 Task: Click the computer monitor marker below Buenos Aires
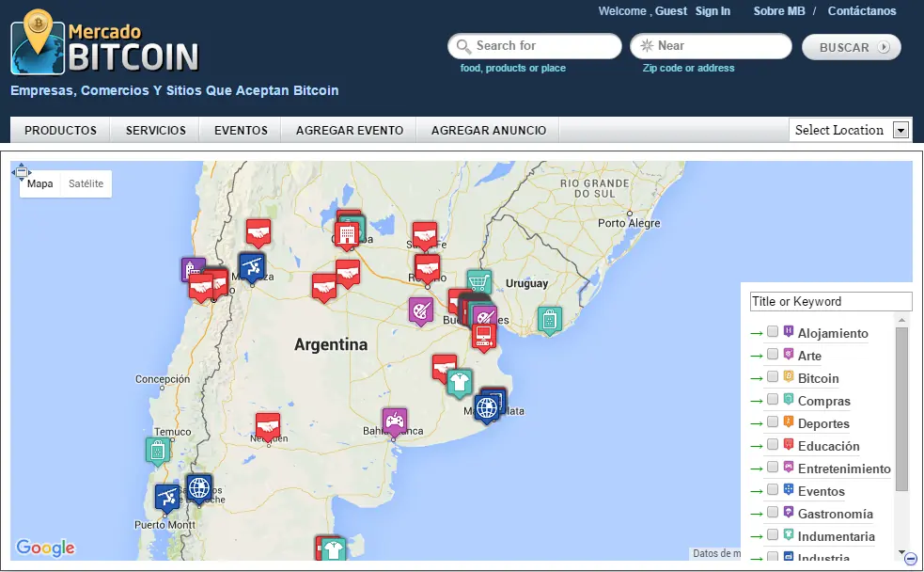483,338
